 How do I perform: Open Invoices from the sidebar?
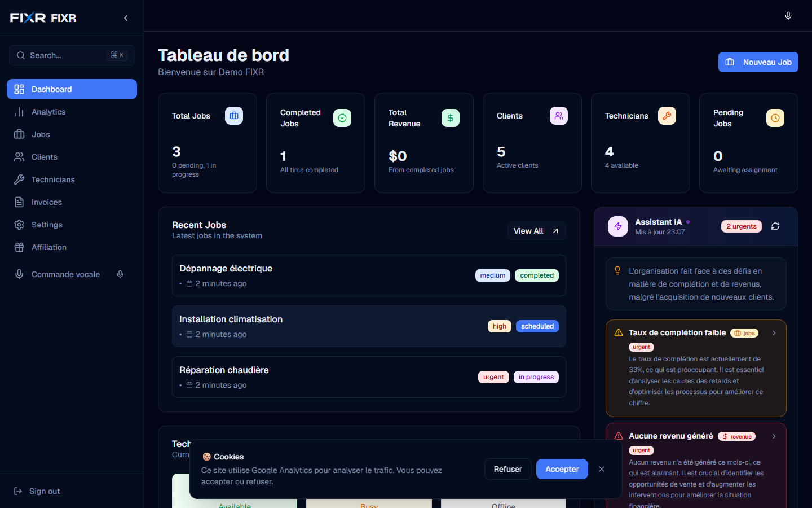[x=72, y=202]
